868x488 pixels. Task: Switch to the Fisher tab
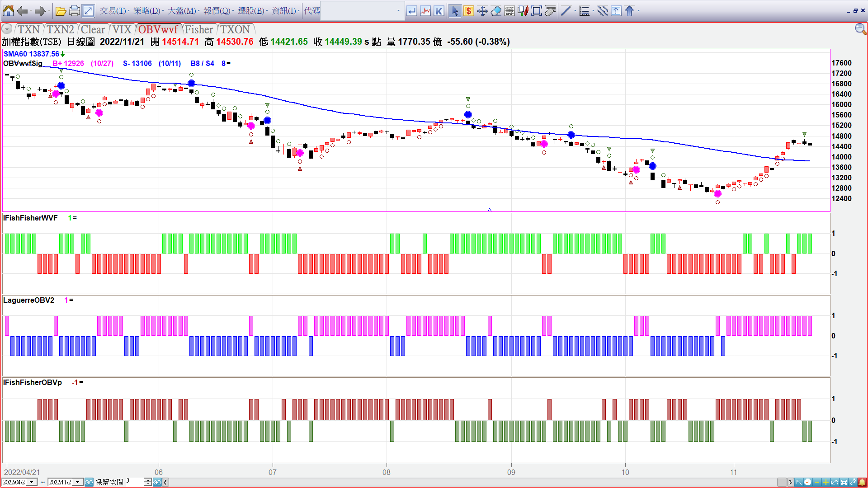(199, 29)
